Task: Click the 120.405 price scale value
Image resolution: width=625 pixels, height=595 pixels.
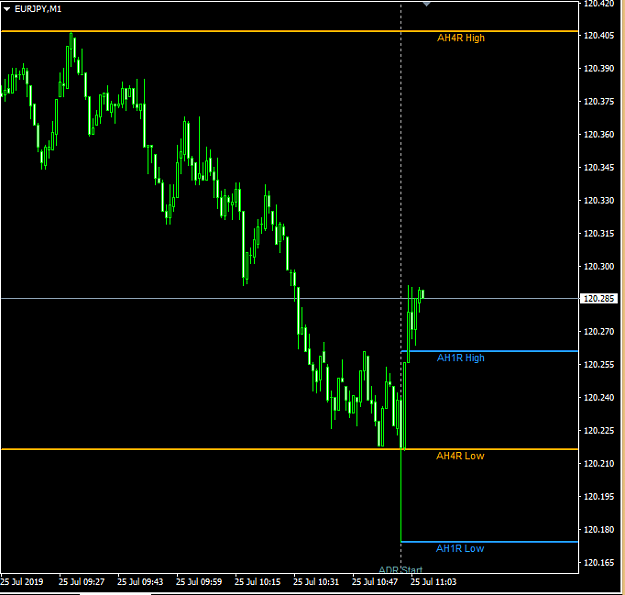Action: coord(599,36)
